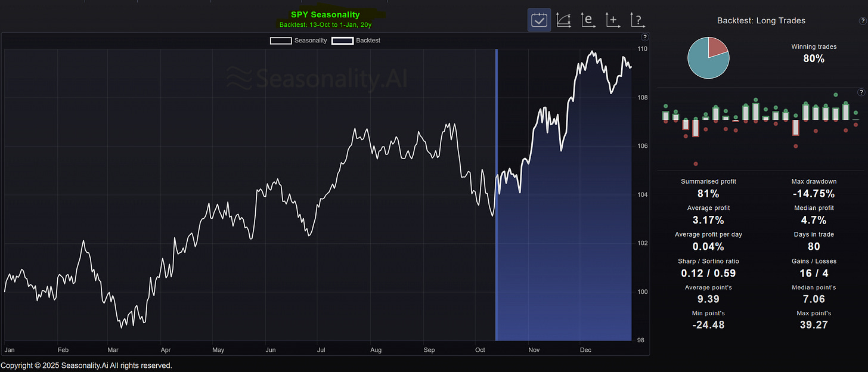Click the 'Sharp / Sortino ratio' label

(x=708, y=261)
